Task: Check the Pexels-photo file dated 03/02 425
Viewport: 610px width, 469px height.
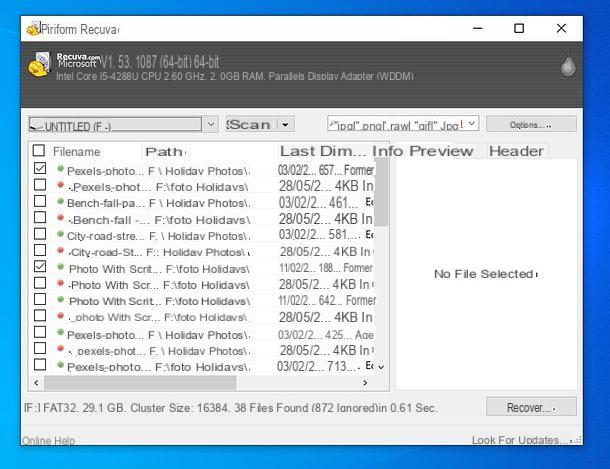Action: (x=40, y=332)
